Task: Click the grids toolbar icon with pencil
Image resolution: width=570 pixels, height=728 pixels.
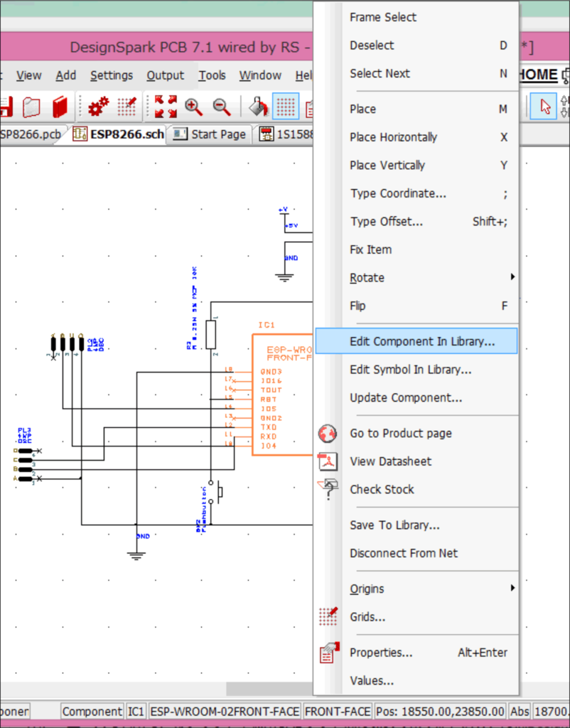Action: pyautogui.click(x=127, y=107)
